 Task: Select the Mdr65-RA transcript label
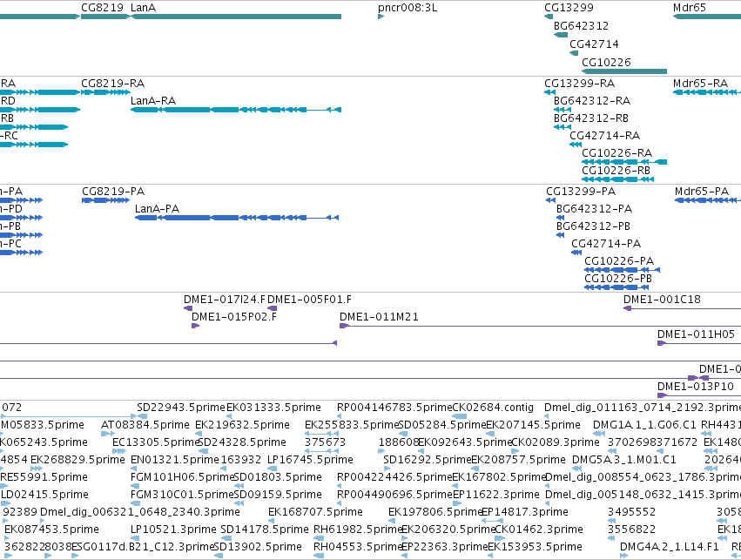pyautogui.click(x=700, y=84)
